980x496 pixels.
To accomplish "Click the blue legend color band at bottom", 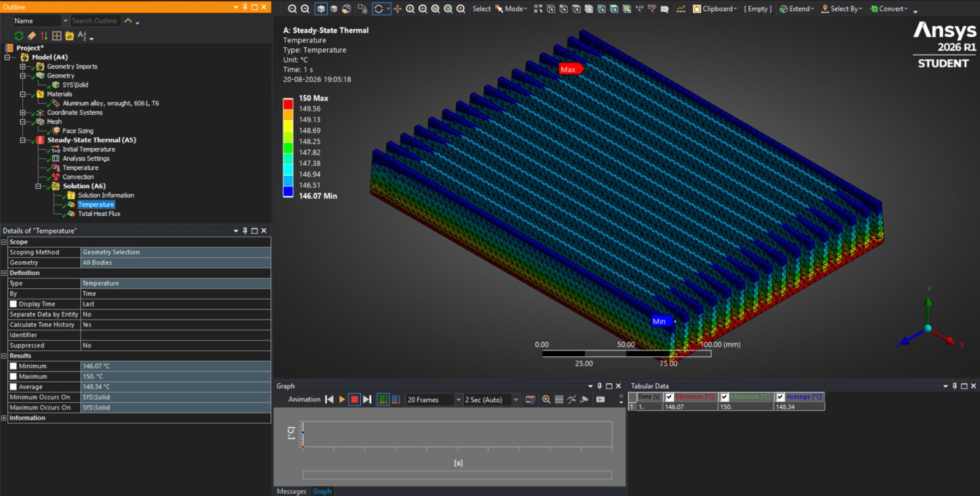I will (288, 191).
